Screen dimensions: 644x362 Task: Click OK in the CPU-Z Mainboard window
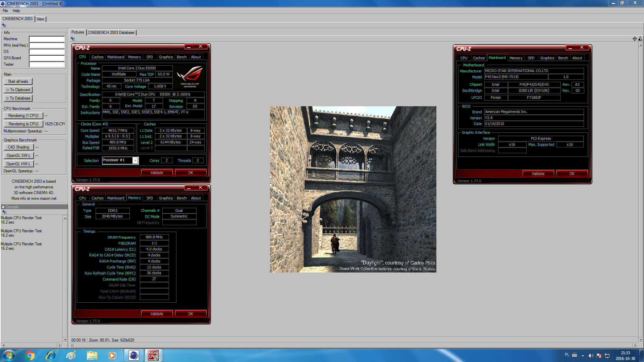[572, 174]
